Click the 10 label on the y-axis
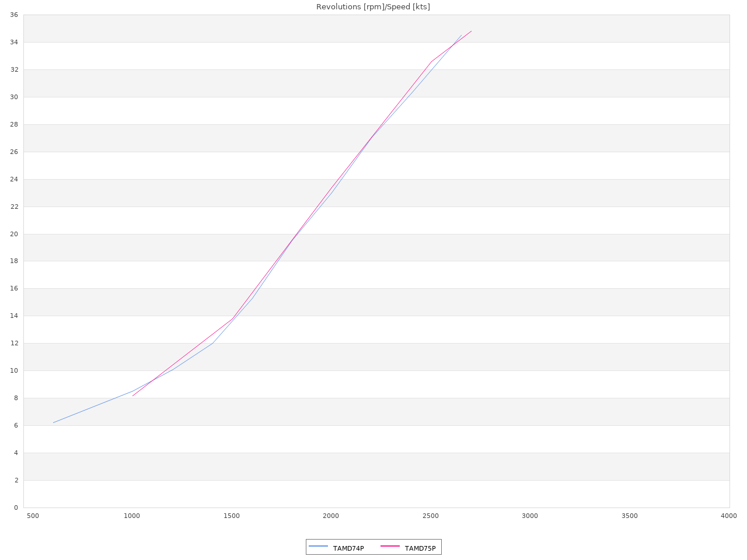The height and width of the screenshot is (560, 747). [14, 370]
